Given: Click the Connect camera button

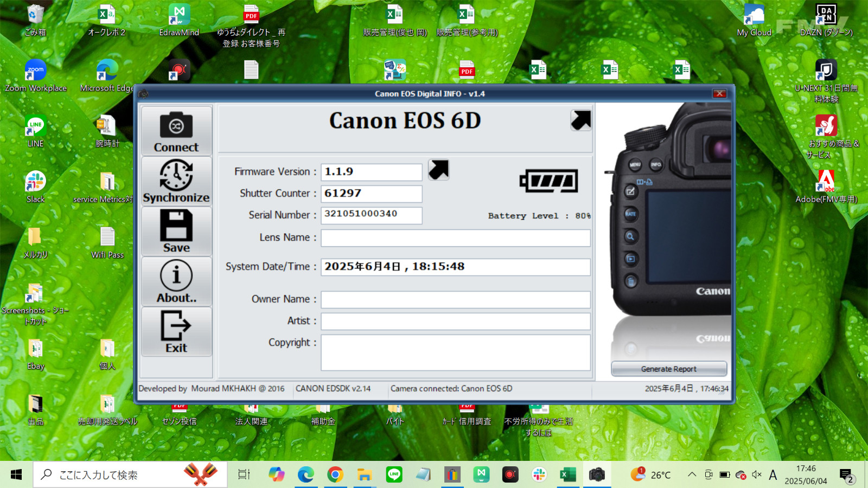Looking at the screenshot, I should coord(176,131).
